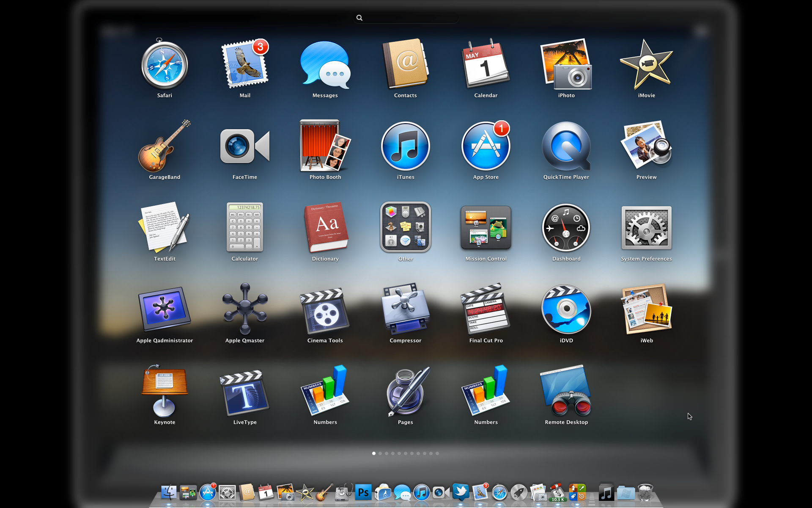
Task: Open the Messages app in Launchpad
Action: click(x=325, y=64)
